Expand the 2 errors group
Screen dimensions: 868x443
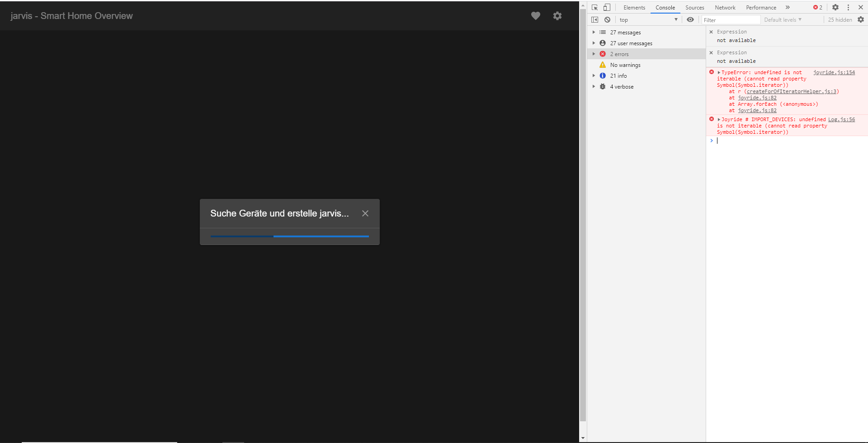pos(594,54)
